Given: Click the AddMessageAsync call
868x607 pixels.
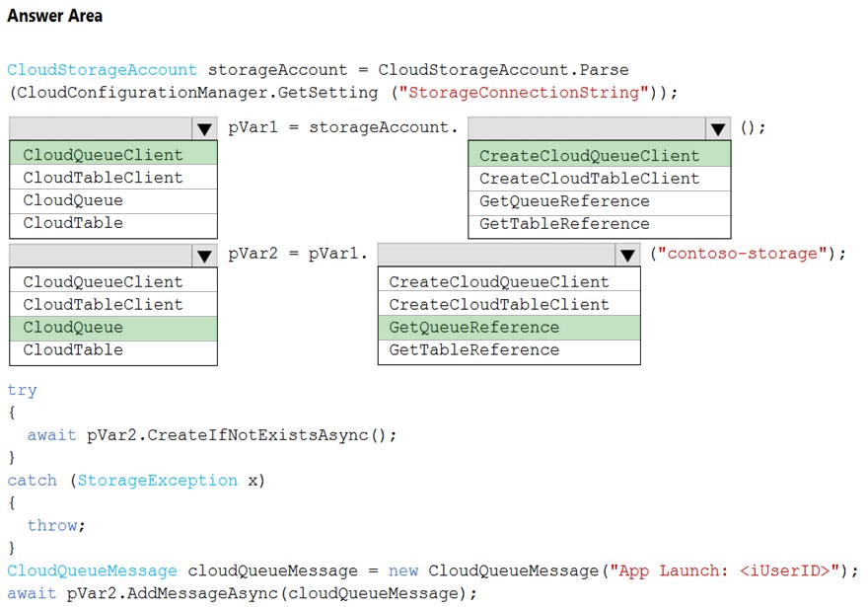Looking at the screenshot, I should pos(204,593).
